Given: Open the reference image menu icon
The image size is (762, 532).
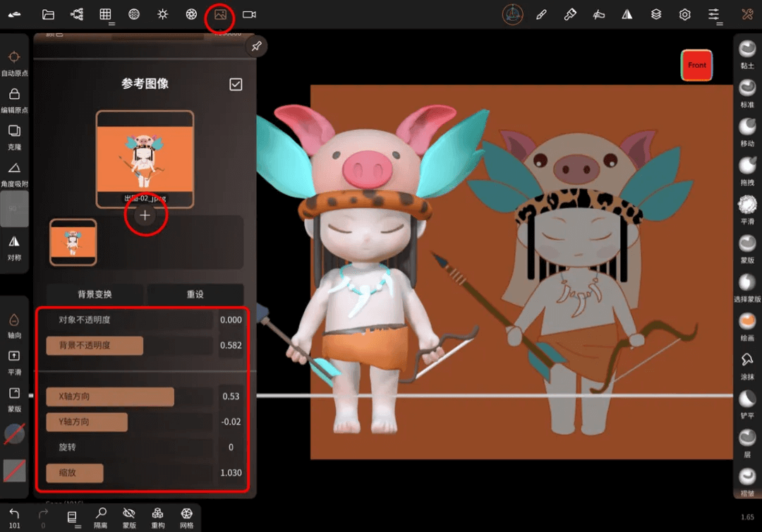Looking at the screenshot, I should tap(220, 15).
